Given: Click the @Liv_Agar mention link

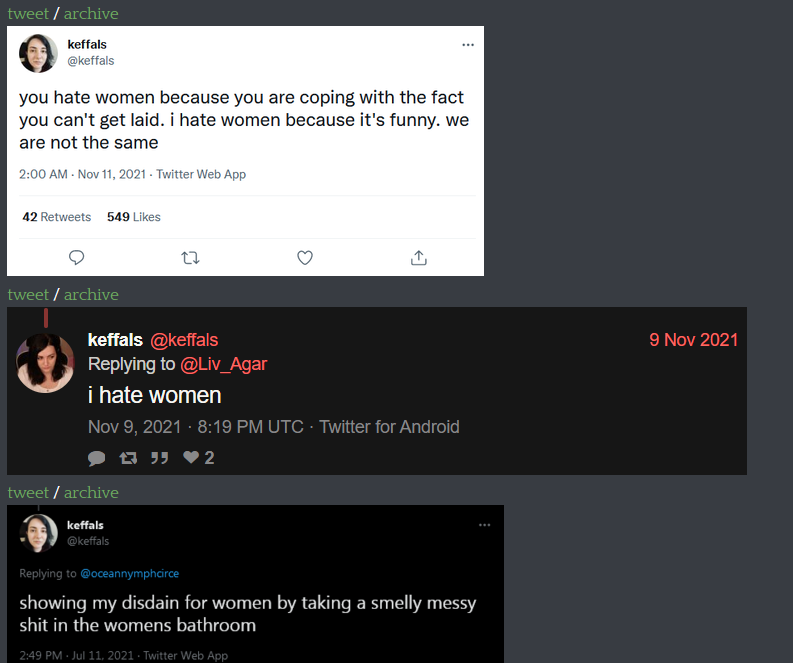Looking at the screenshot, I should (x=223, y=364).
